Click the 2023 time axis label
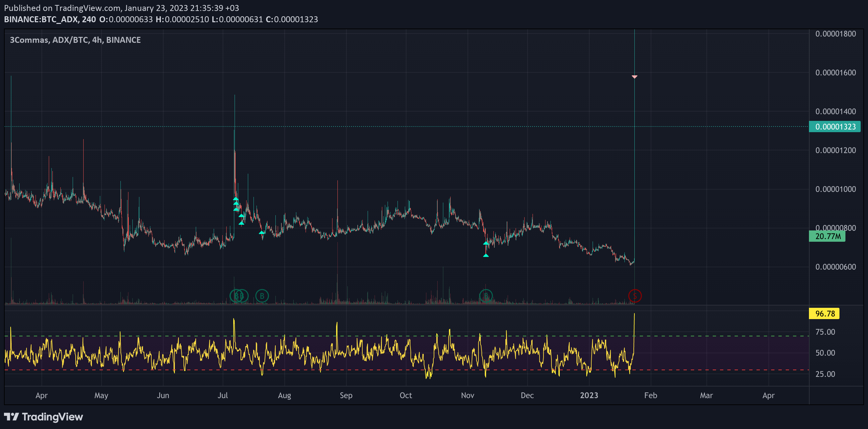Screen dimensions: 868x429 coord(589,395)
